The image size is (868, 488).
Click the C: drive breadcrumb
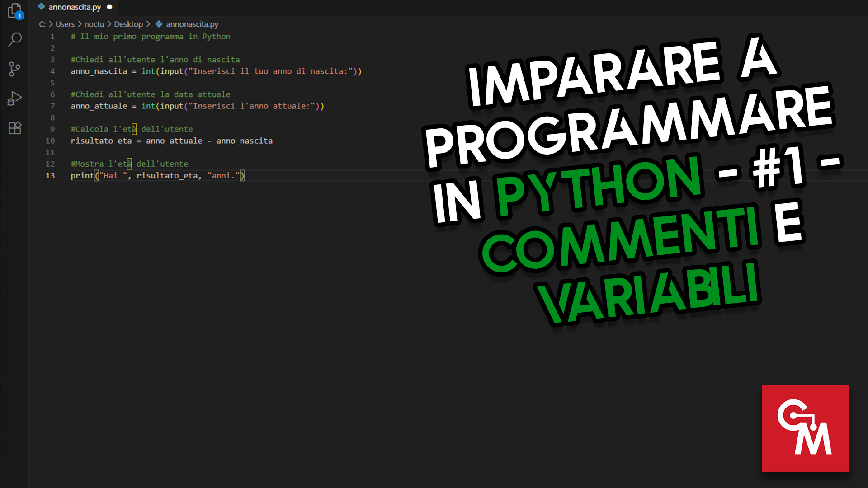42,24
